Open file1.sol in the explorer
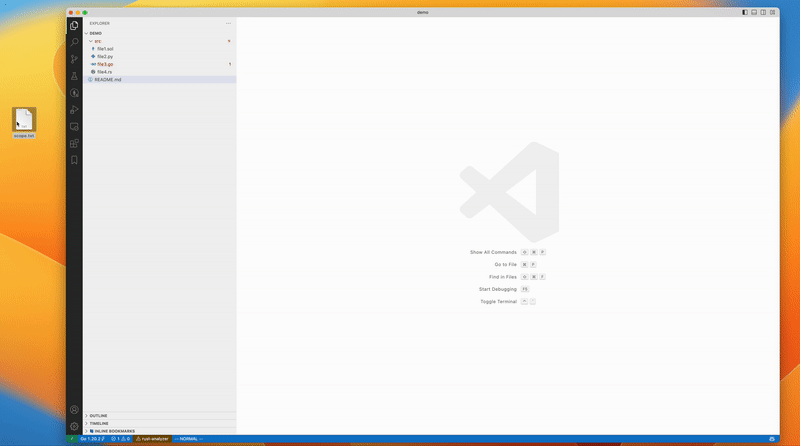 160,48
